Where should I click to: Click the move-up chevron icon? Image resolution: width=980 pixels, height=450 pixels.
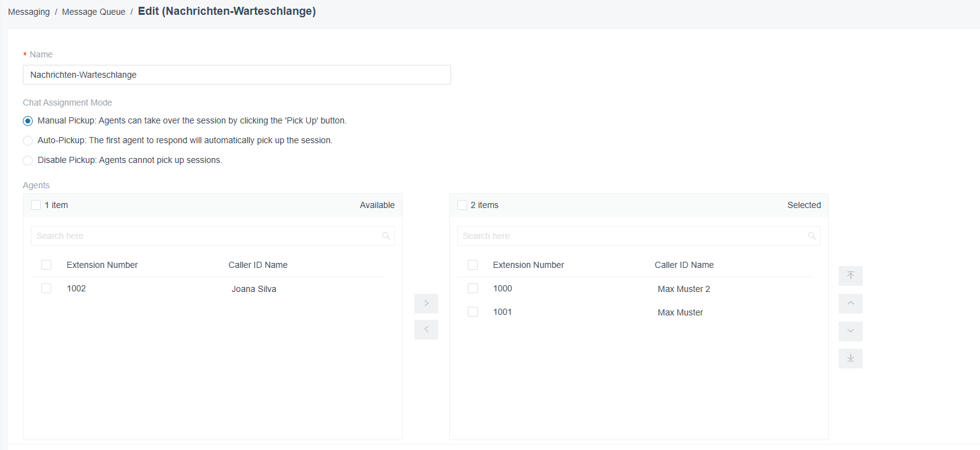(850, 303)
